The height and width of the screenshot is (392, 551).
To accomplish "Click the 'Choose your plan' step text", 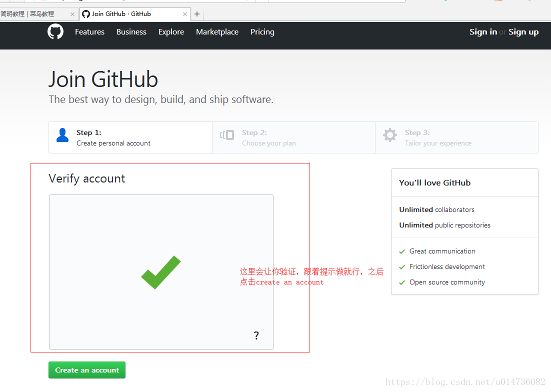I will (x=269, y=143).
